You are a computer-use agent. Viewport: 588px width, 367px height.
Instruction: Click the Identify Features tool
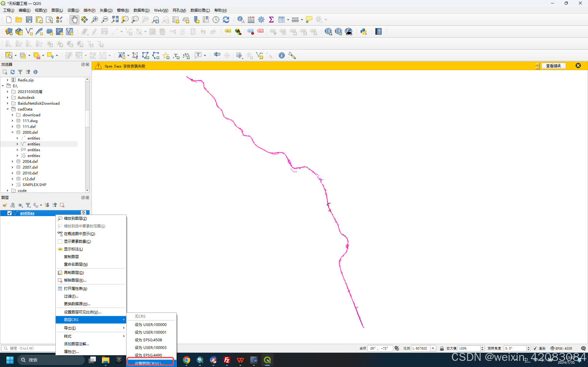click(x=241, y=20)
